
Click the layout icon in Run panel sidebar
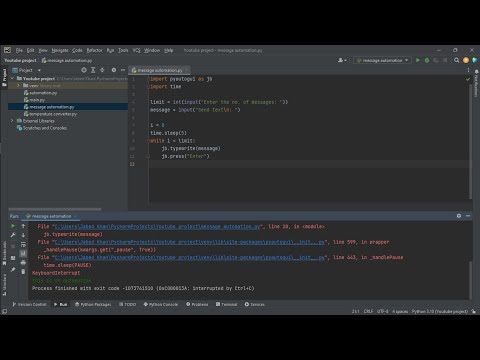click(x=13, y=258)
